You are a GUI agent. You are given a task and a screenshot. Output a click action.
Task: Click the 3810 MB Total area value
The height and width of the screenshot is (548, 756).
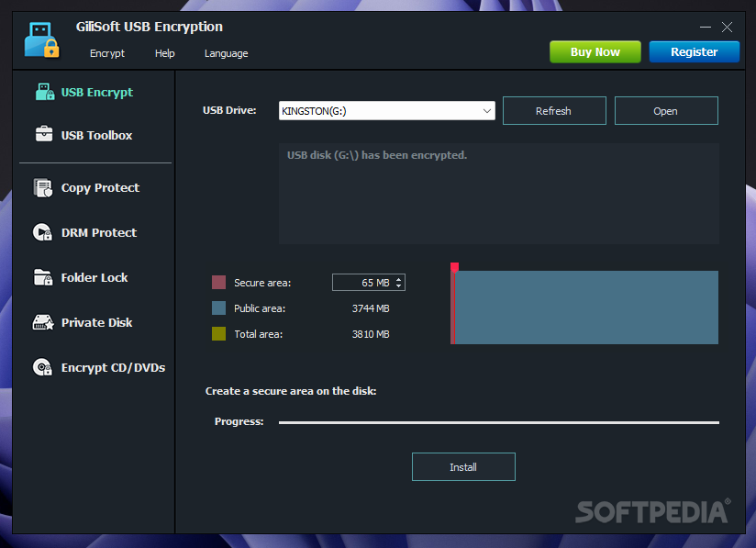pyautogui.click(x=371, y=334)
